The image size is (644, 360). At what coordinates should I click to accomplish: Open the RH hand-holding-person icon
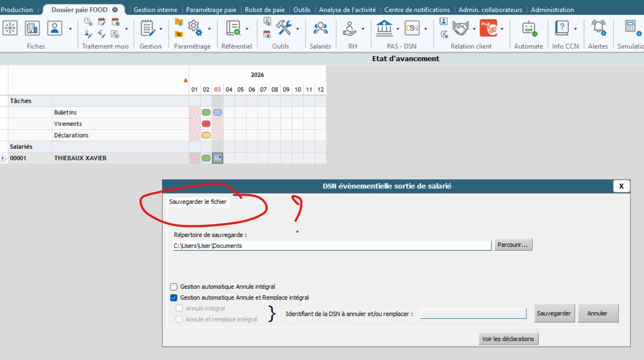click(349, 28)
